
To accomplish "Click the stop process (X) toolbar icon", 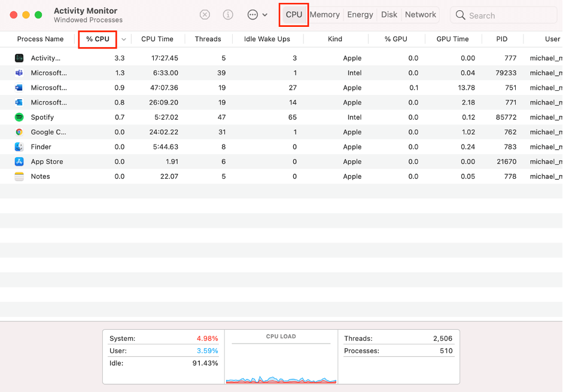I will (205, 15).
